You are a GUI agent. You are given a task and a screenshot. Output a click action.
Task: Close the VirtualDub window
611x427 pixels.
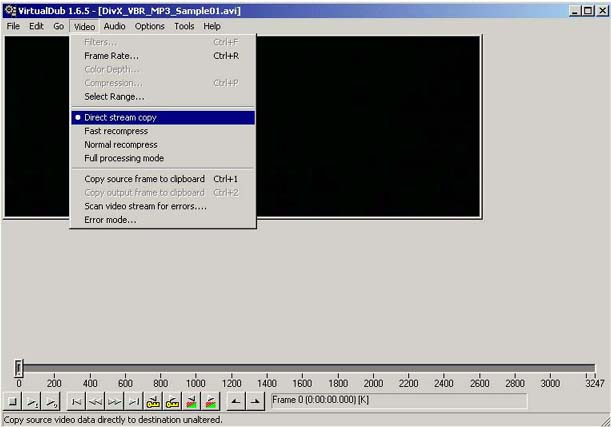602,11
